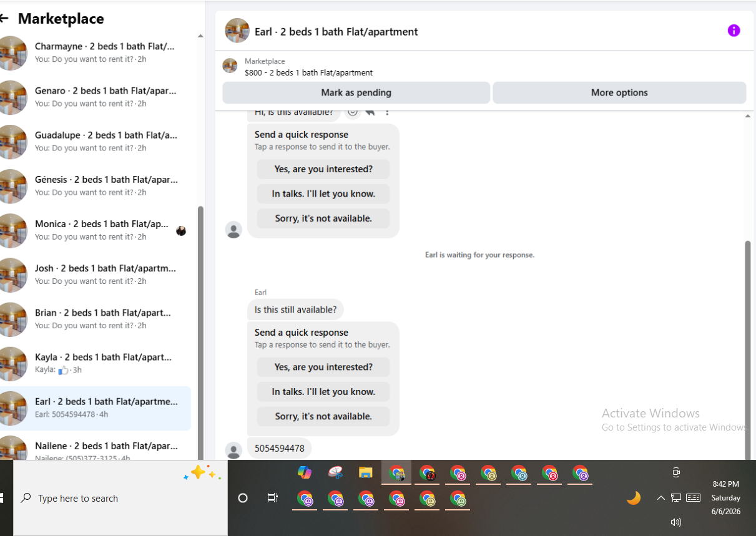
Task: Click Monica's small profile picture indicator
Action: point(181,231)
